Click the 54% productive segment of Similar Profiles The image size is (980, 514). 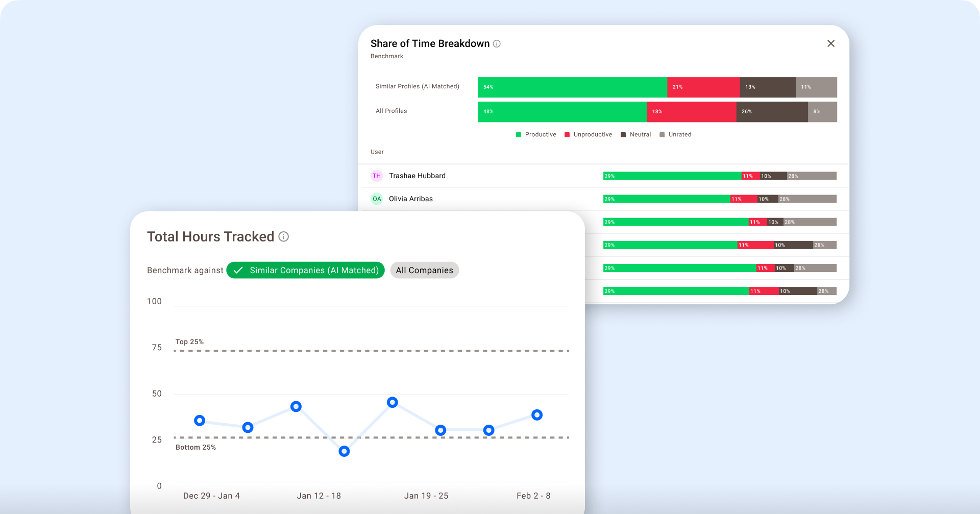572,87
